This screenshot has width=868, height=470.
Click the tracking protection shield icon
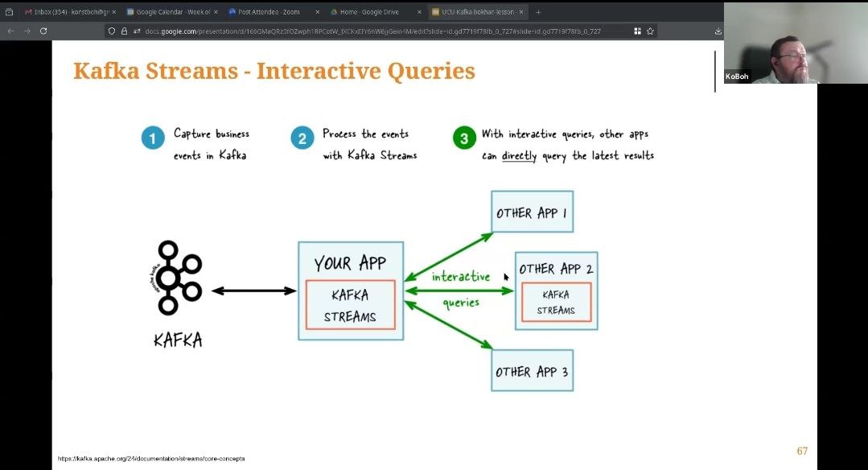point(112,31)
